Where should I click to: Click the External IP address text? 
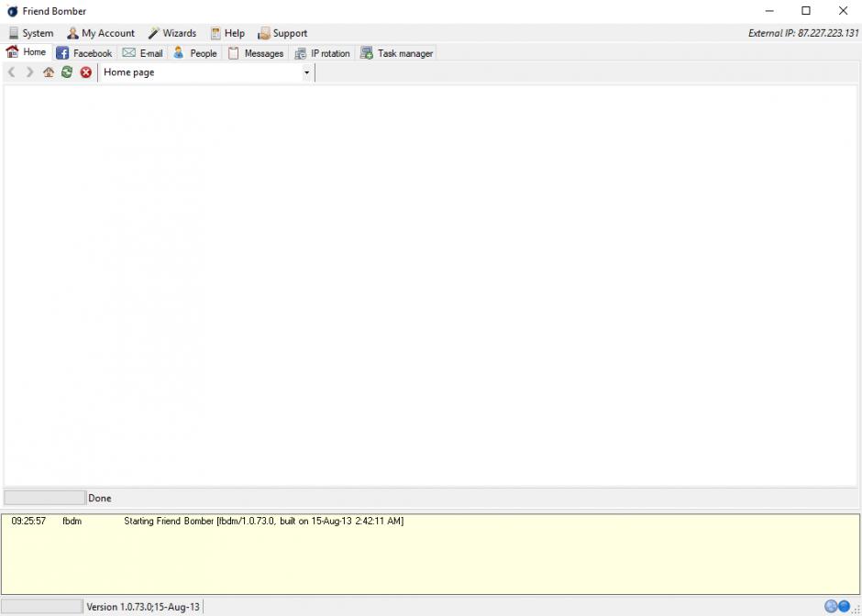click(803, 33)
